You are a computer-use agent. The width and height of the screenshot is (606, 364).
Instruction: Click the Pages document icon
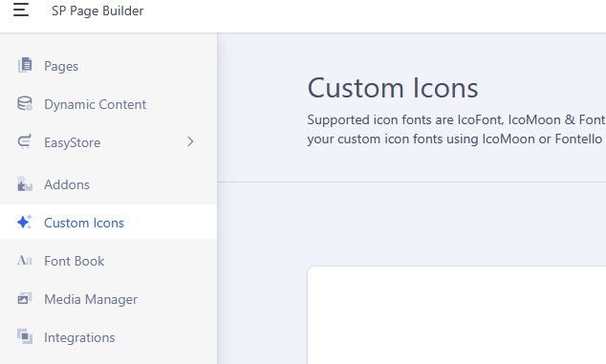pyautogui.click(x=25, y=65)
